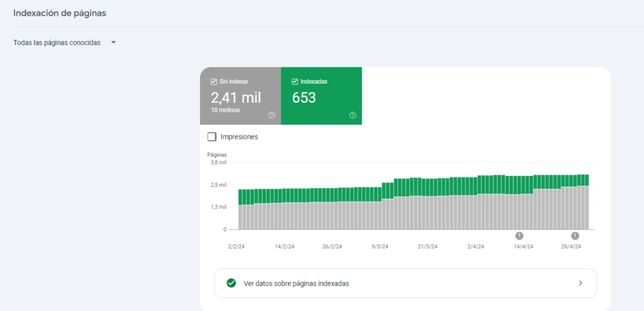Click the Indexación de páginas heading

coord(60,13)
